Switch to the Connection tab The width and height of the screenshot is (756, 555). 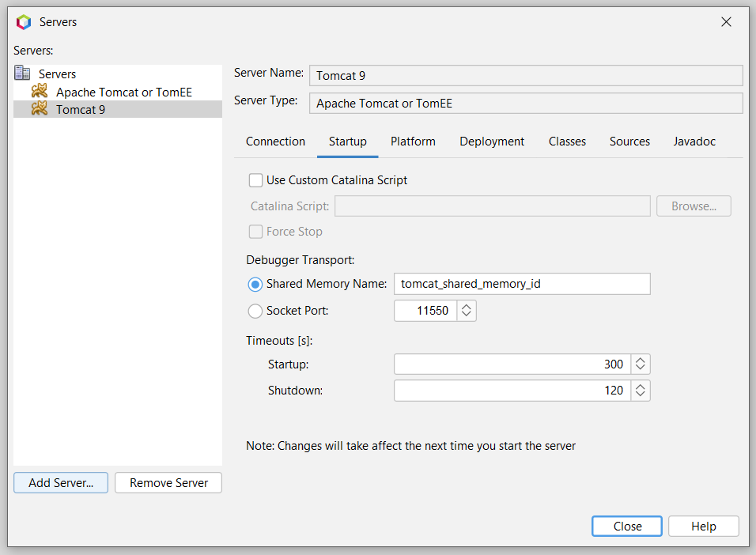point(275,142)
